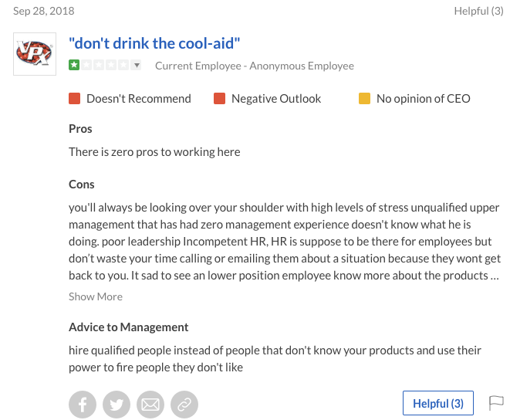Click the Advice to Management heading
This screenshot has height=420, width=510.
point(129,327)
